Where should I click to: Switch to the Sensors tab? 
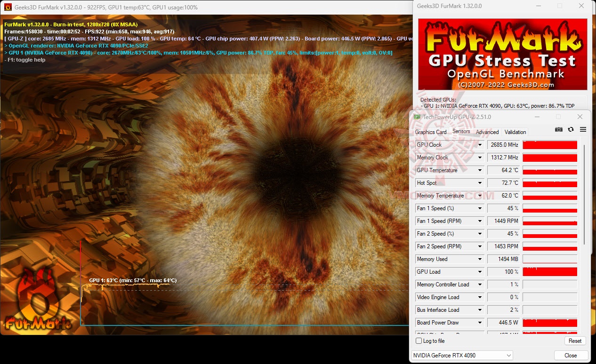[x=461, y=132]
